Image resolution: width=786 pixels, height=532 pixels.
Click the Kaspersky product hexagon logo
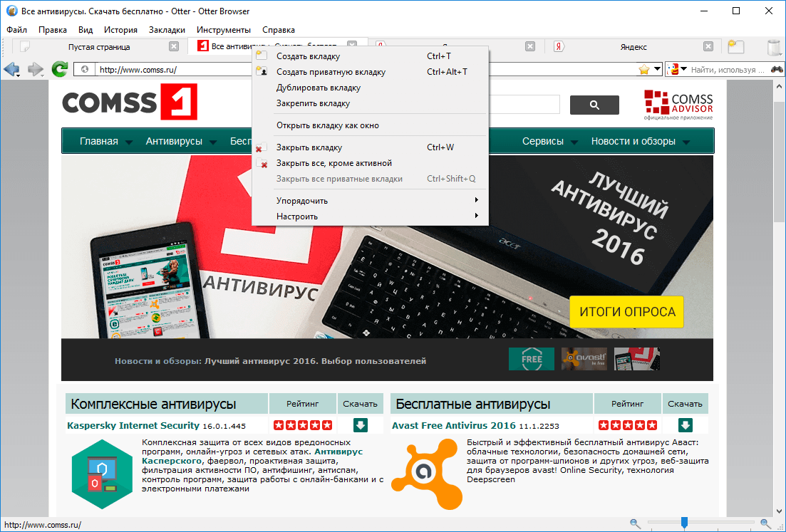point(103,474)
